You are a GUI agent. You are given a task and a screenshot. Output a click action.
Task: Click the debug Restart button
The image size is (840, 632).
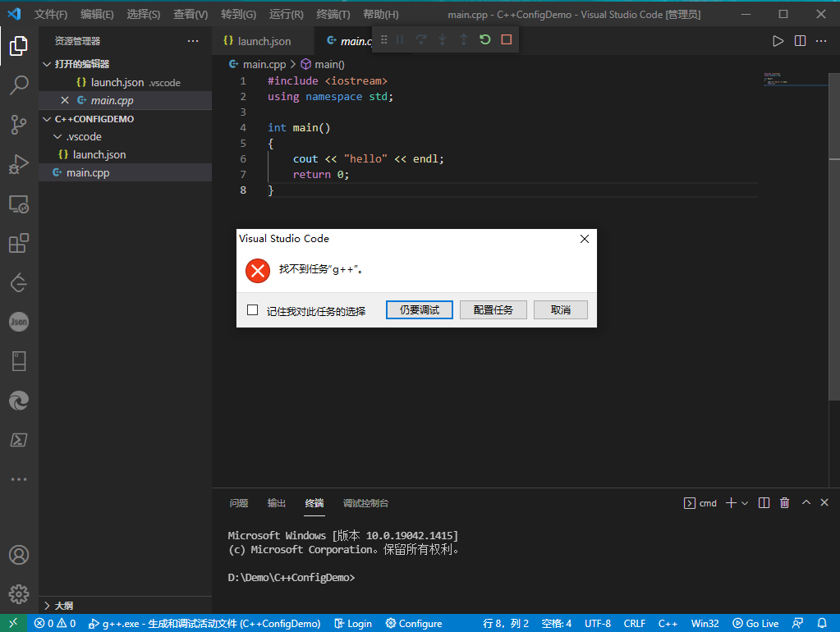point(485,39)
